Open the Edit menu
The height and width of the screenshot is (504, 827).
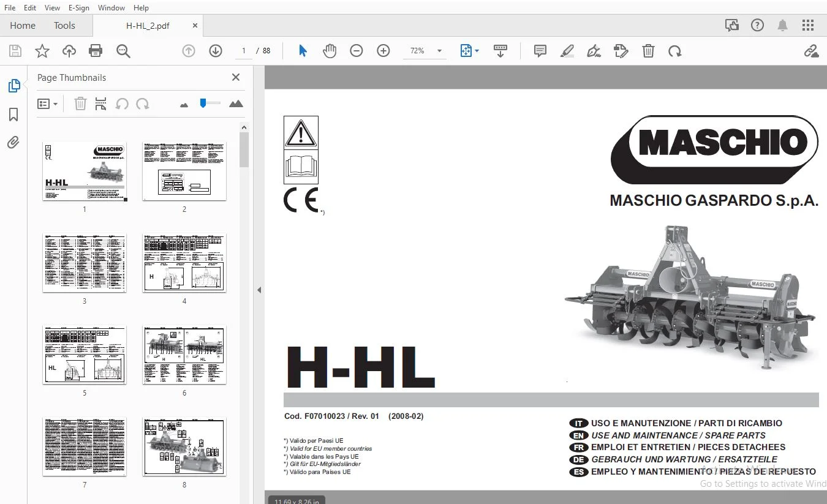tap(30, 7)
